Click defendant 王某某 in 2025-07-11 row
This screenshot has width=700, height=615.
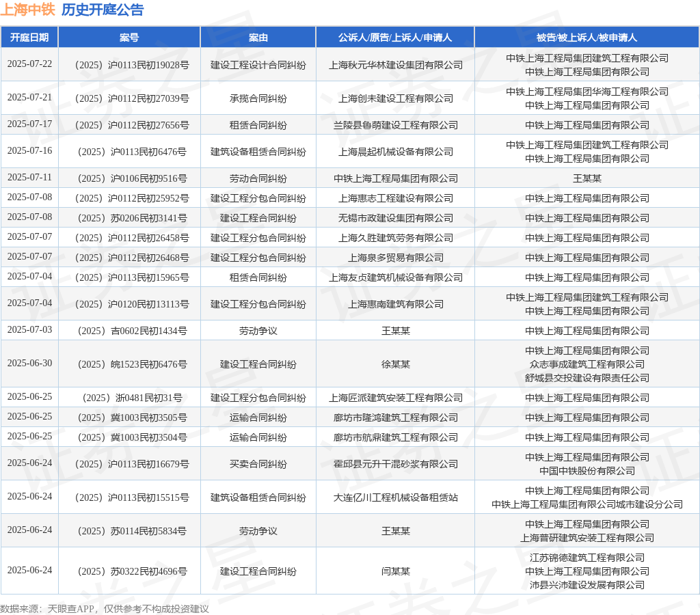[x=587, y=179]
